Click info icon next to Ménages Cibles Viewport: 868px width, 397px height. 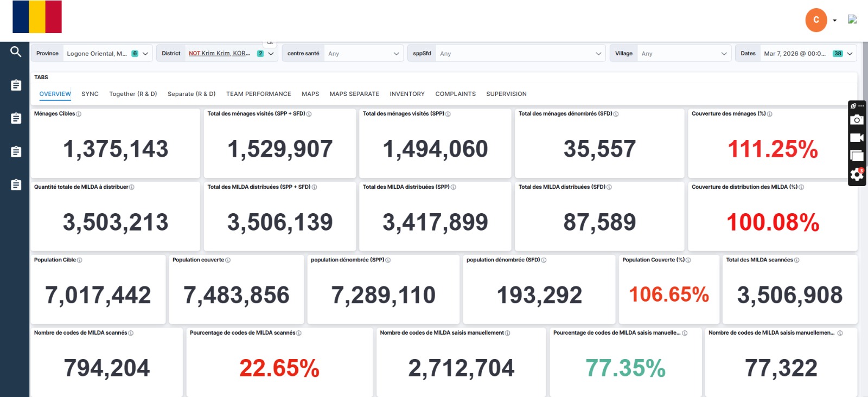coord(79,114)
